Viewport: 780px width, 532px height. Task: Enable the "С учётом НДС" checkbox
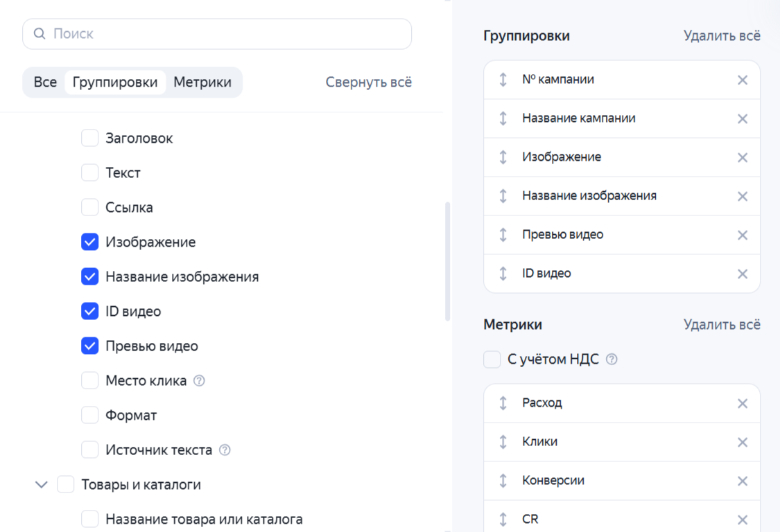point(492,359)
